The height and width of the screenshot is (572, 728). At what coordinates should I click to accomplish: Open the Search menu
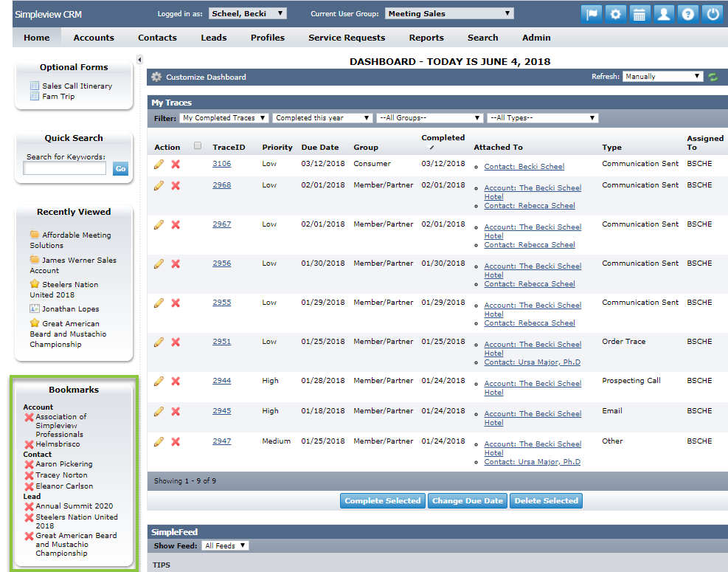pos(483,38)
